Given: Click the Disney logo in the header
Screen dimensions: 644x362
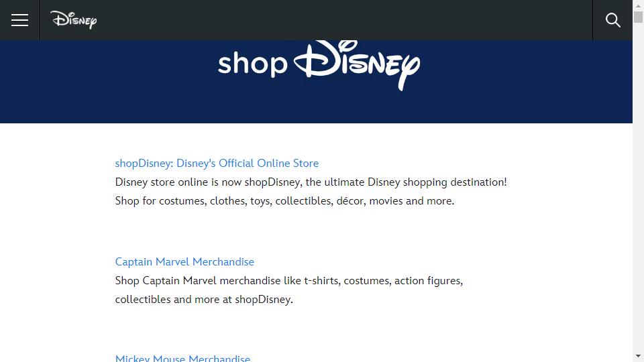Looking at the screenshot, I should (74, 19).
